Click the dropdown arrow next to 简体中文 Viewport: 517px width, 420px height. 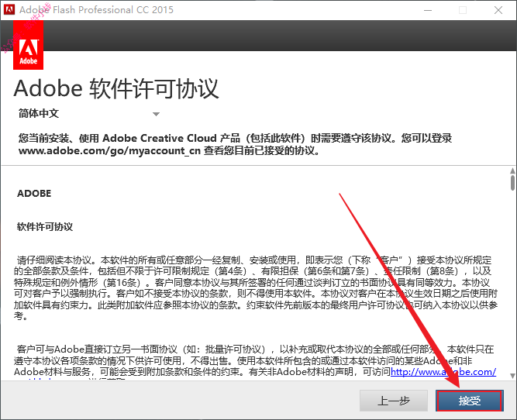(x=156, y=114)
